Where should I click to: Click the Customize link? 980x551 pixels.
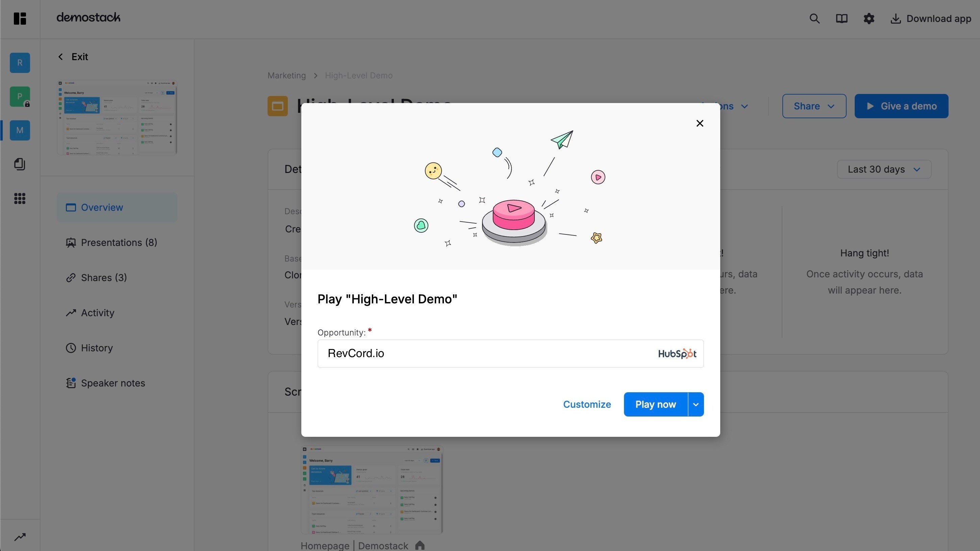[x=587, y=404]
